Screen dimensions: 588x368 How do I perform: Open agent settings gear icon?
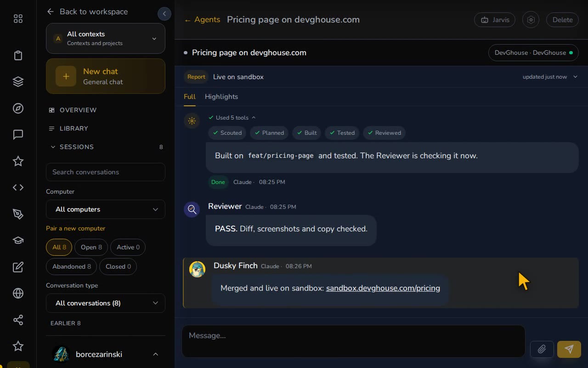click(x=531, y=20)
